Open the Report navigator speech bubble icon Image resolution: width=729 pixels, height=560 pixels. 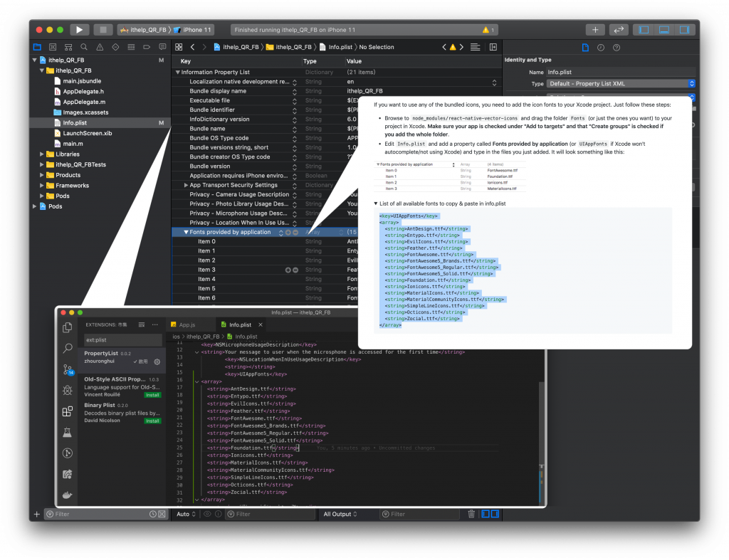click(x=162, y=47)
